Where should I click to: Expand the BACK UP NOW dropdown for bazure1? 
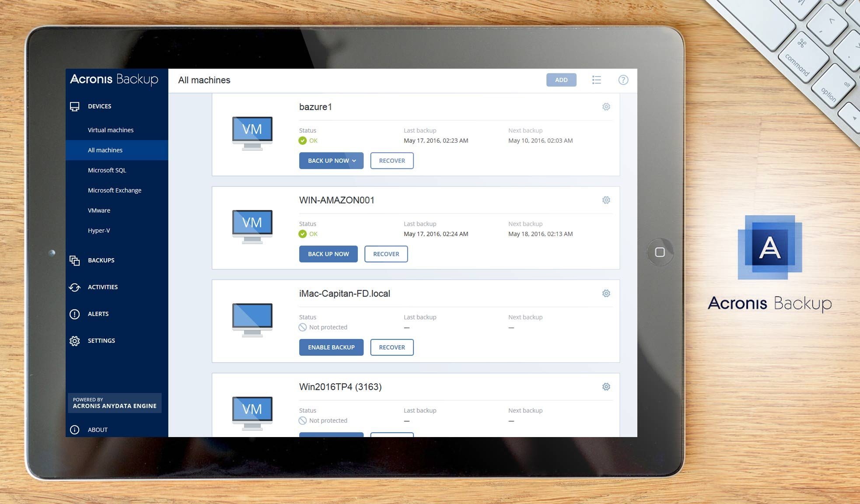(354, 161)
